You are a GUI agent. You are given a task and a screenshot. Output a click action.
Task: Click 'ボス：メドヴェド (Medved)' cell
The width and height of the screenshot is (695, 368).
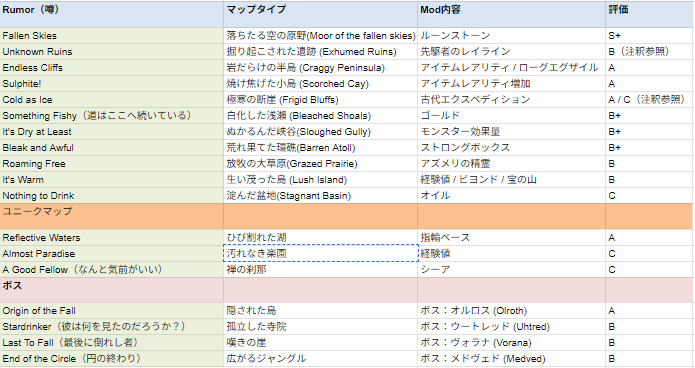511,359
